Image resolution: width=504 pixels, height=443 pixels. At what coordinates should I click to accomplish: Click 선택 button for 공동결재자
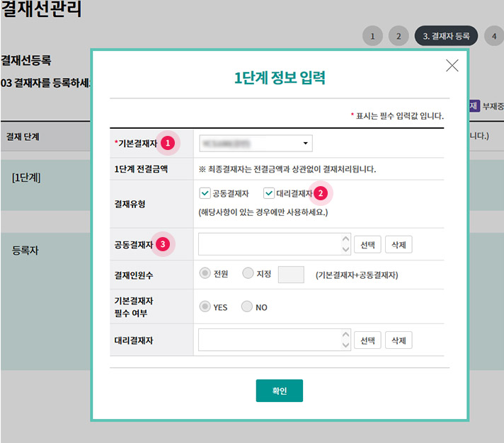click(x=367, y=244)
